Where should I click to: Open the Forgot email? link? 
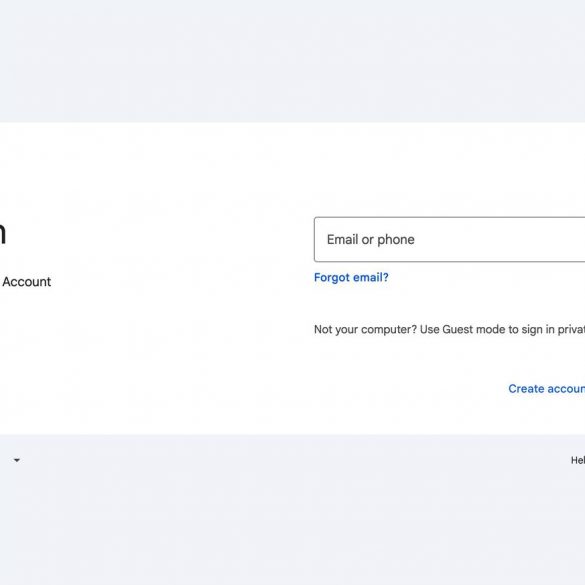(351, 278)
